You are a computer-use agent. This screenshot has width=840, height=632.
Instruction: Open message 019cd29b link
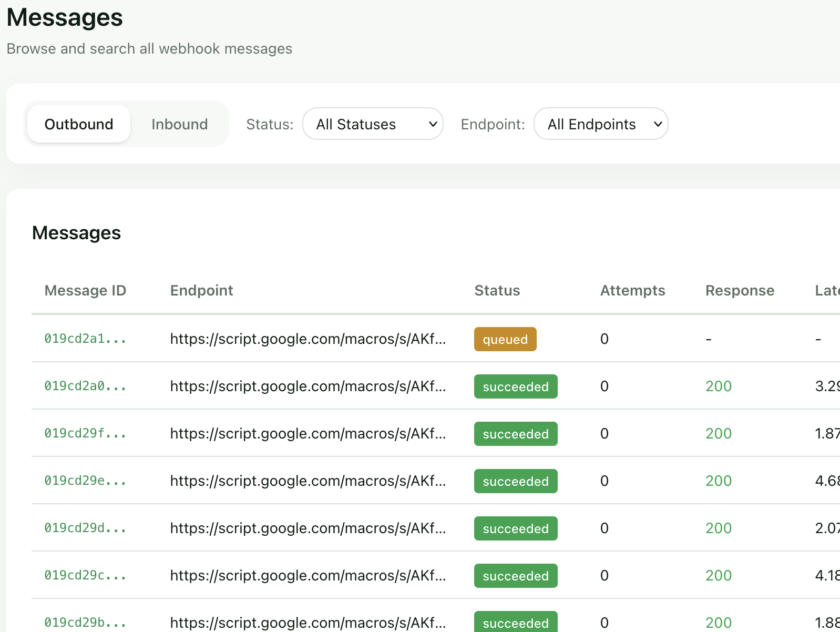coord(85,623)
